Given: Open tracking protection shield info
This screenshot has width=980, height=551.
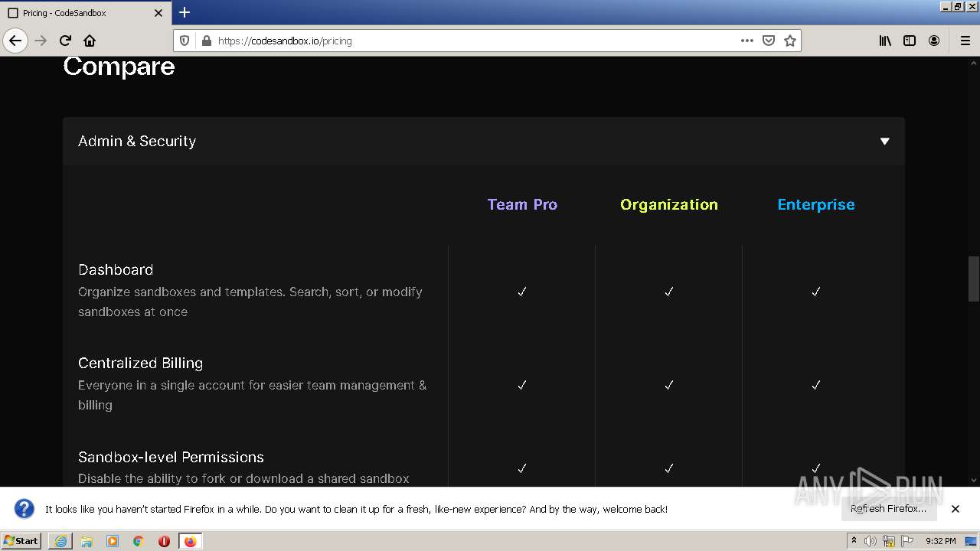Looking at the screenshot, I should (185, 41).
